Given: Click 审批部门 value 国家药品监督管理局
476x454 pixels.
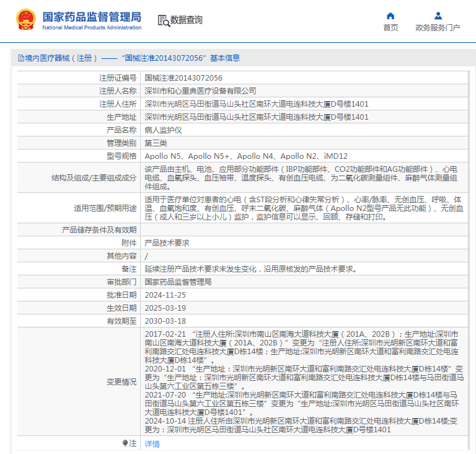Looking at the screenshot, I should pyautogui.click(x=178, y=282).
